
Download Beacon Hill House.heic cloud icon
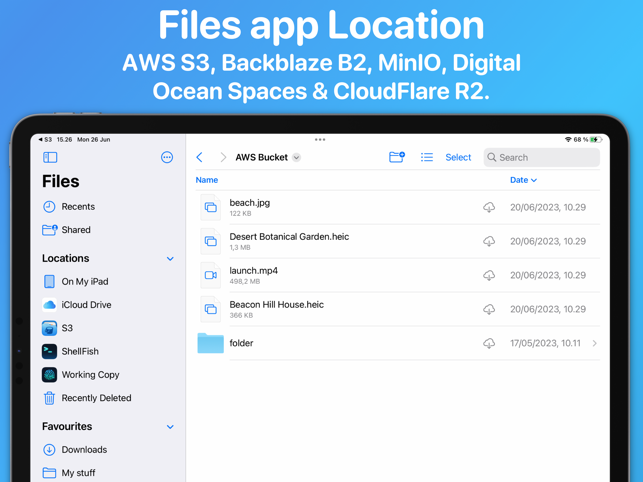point(489,309)
